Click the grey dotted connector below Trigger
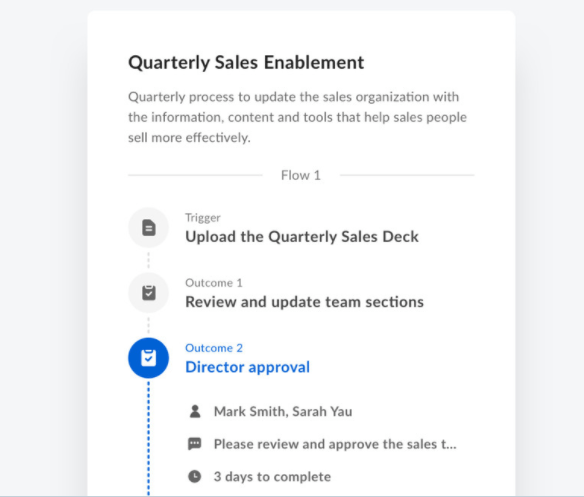This screenshot has height=497, width=584. [149, 260]
